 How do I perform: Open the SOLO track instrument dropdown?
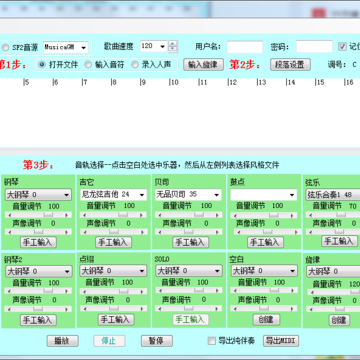pyautogui.click(x=189, y=271)
